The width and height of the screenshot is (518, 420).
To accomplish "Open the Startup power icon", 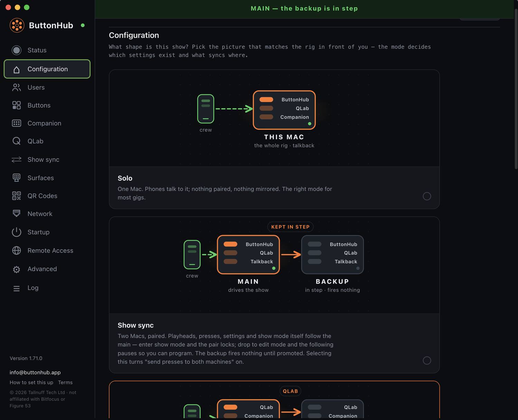I will click(x=17, y=232).
